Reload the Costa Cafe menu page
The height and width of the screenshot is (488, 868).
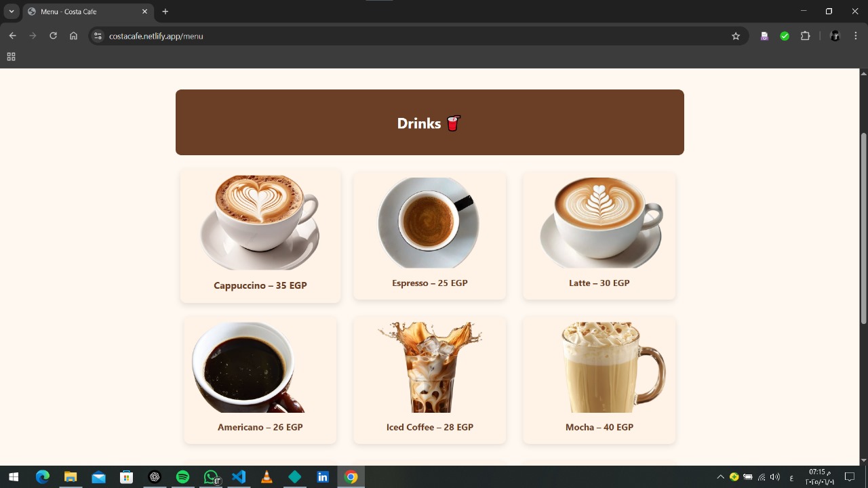click(x=53, y=36)
